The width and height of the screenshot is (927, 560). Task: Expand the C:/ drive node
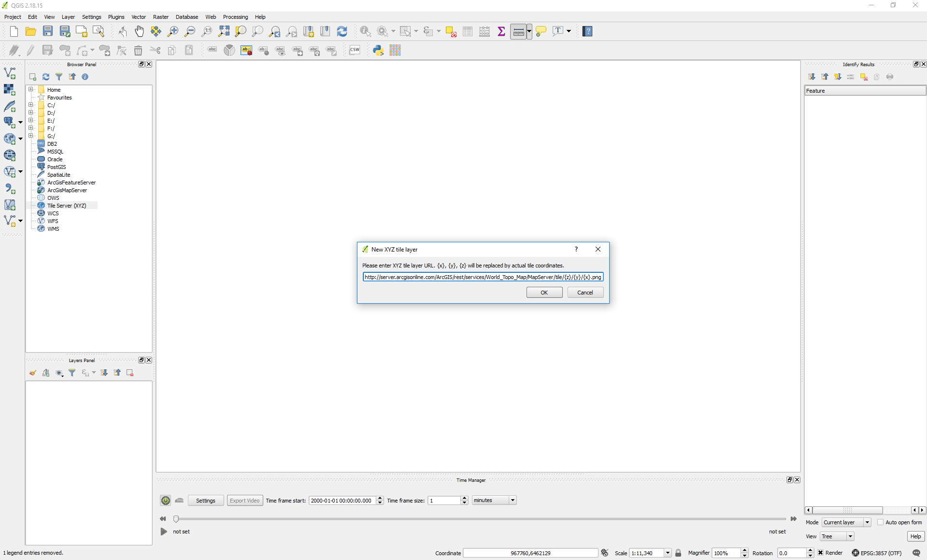(31, 105)
